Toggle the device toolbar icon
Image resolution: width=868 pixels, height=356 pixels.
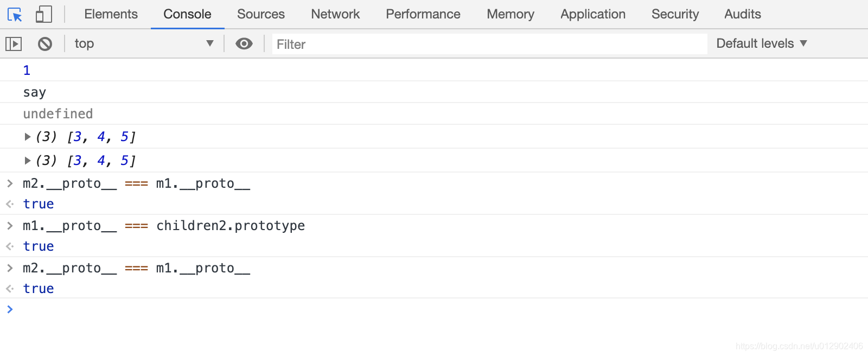pyautogui.click(x=43, y=14)
